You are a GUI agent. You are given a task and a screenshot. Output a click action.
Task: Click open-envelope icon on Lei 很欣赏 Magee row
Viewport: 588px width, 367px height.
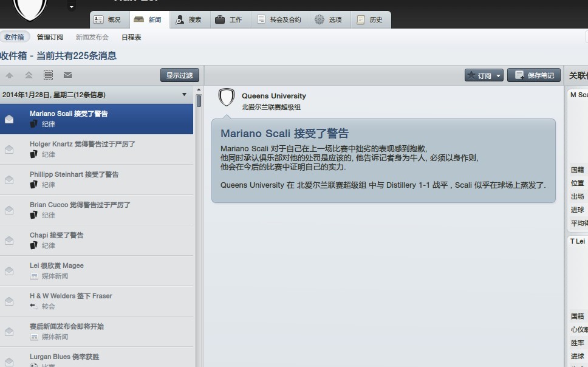[9, 271]
